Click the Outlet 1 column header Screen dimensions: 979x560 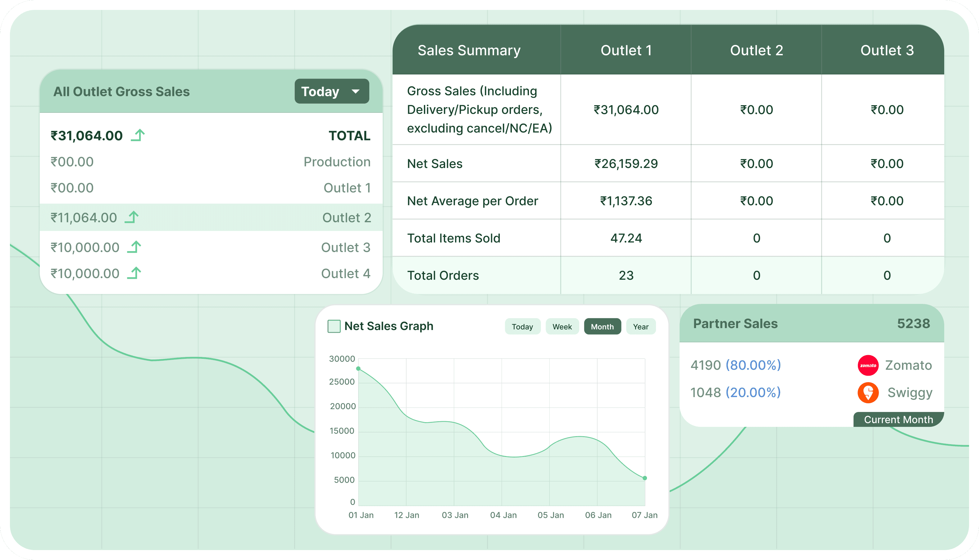[626, 50]
